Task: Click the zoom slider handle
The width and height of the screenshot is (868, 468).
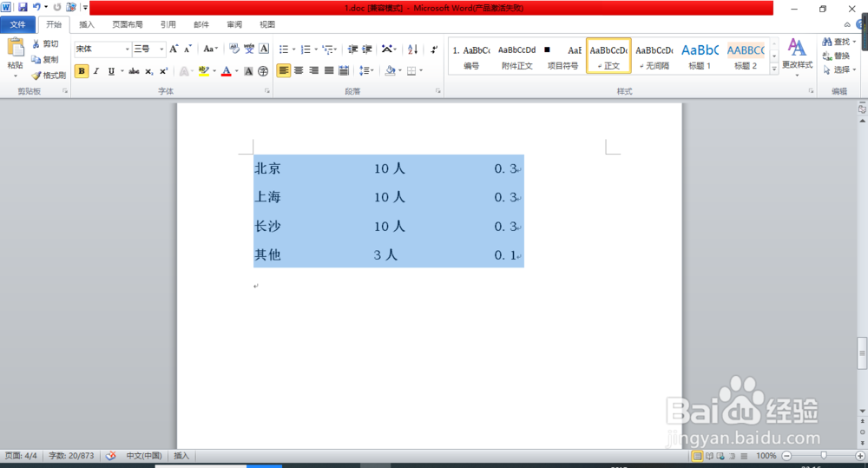Action: [824, 456]
